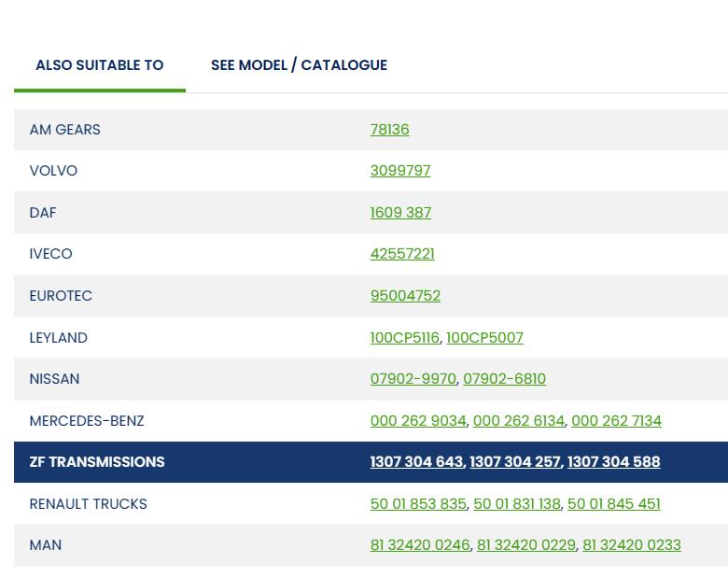Select Renault reference 50 01 845 451
728x577 pixels.
613,504
